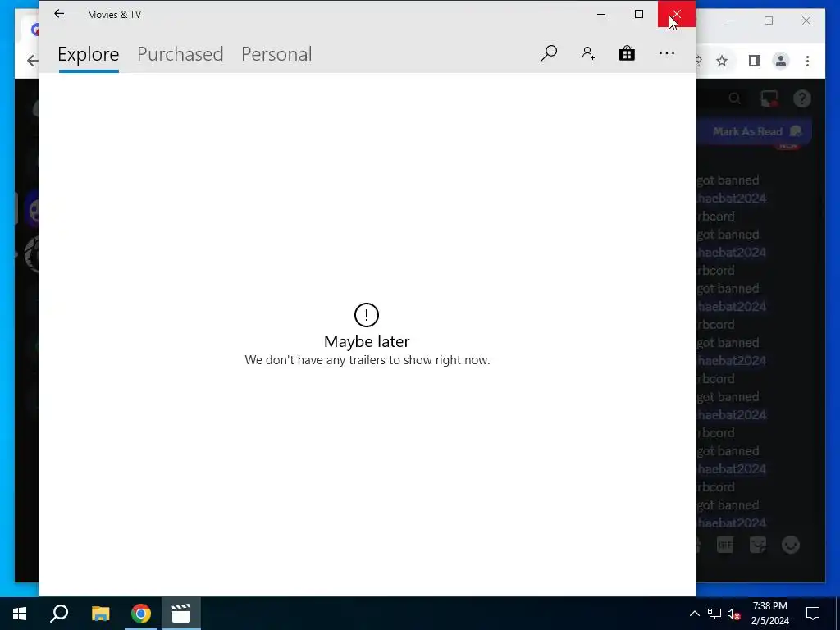Open the three-dots more options menu
This screenshot has height=630, width=840.
[x=666, y=53]
